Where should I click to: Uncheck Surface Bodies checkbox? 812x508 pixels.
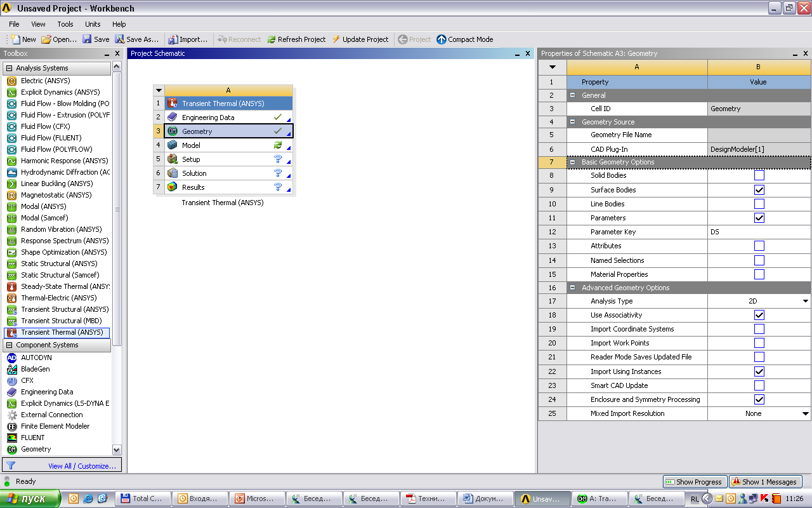tap(759, 190)
